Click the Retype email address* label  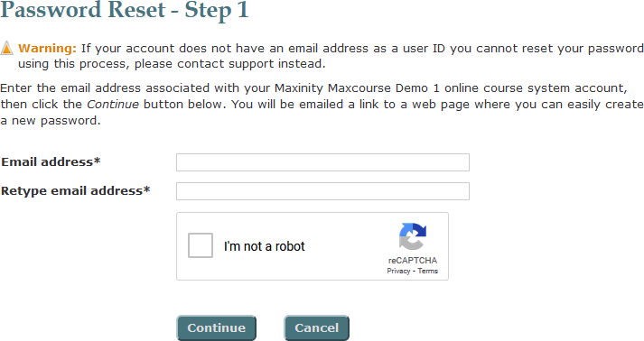tap(76, 191)
